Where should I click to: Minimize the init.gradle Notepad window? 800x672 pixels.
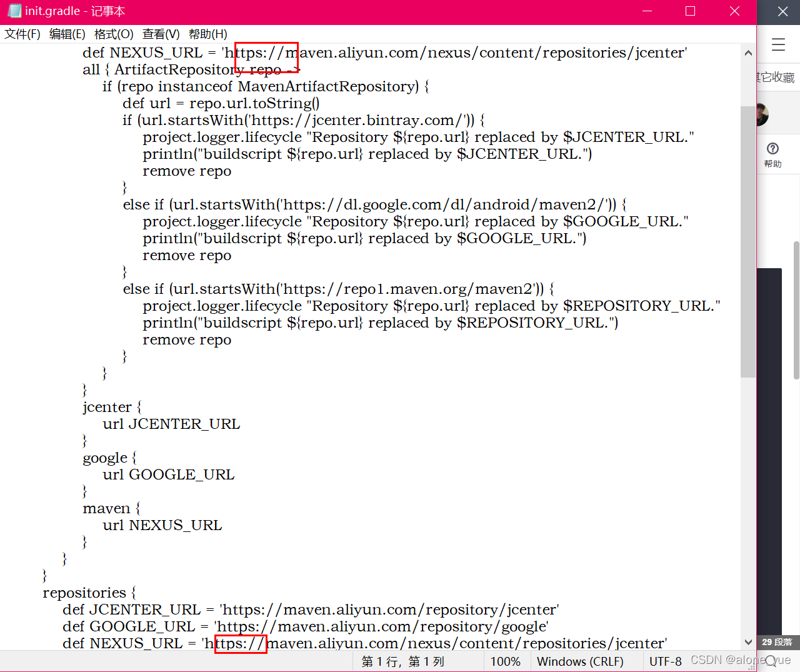(x=647, y=11)
